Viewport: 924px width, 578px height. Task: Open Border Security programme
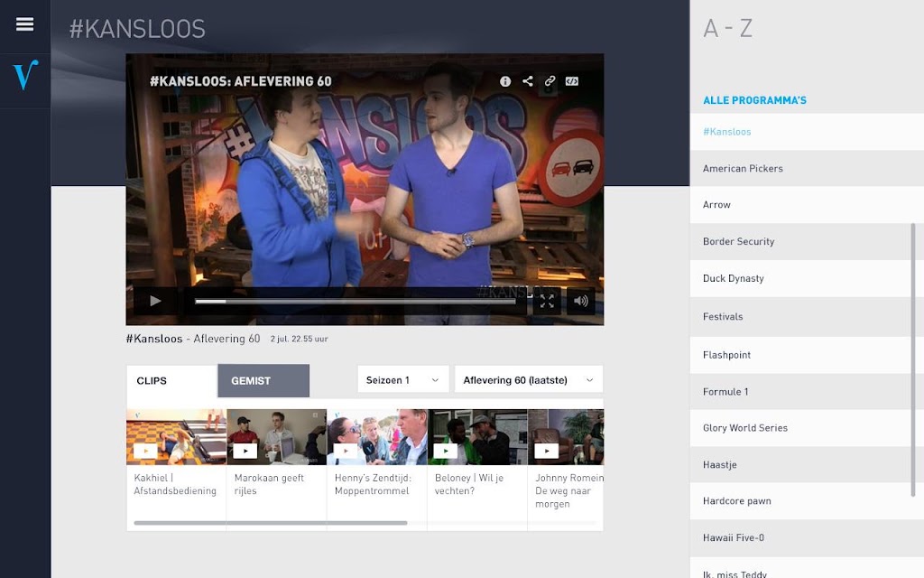pyautogui.click(x=807, y=241)
